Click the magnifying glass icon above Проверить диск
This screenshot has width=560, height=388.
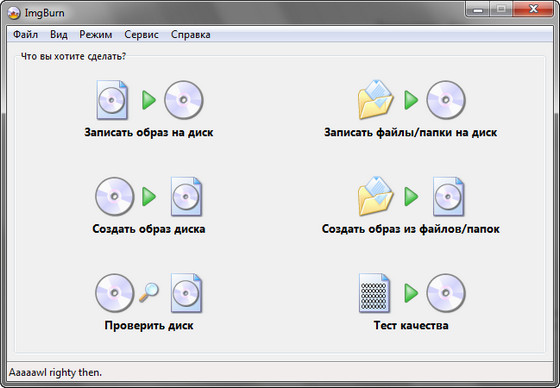[149, 293]
